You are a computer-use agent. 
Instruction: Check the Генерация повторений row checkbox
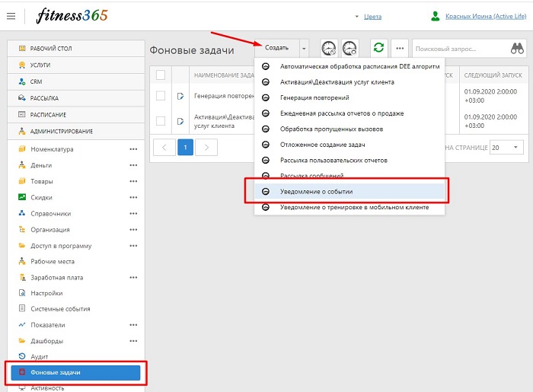click(x=161, y=96)
